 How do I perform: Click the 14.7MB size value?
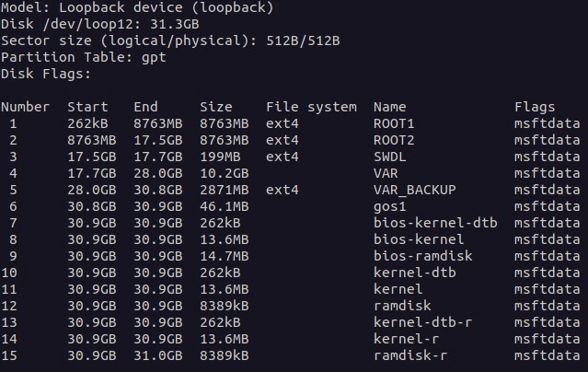point(224,256)
